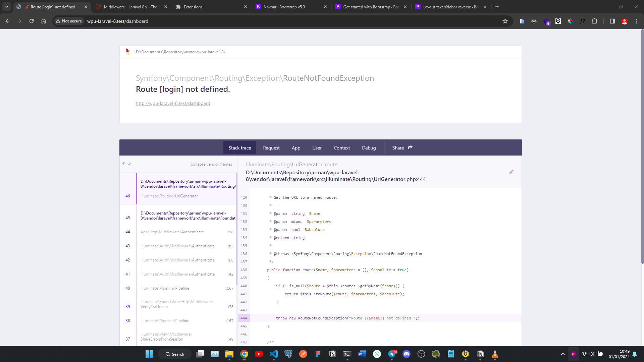Switch to the Request tab on the error page
This screenshot has height=362, width=644.
pyautogui.click(x=271, y=147)
